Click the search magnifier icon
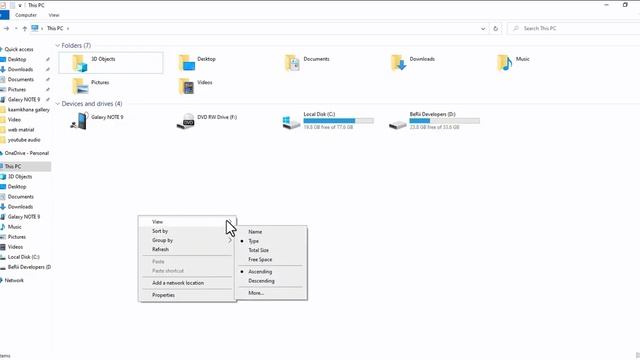 (516, 28)
